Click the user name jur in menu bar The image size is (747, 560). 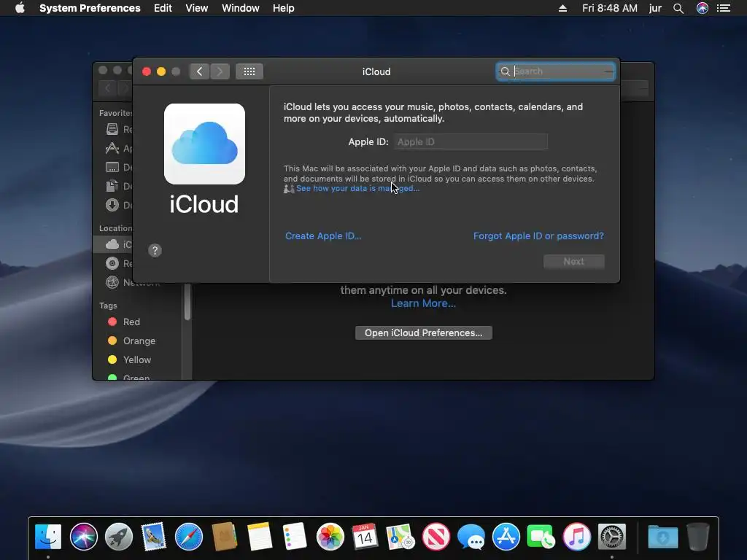pos(655,8)
